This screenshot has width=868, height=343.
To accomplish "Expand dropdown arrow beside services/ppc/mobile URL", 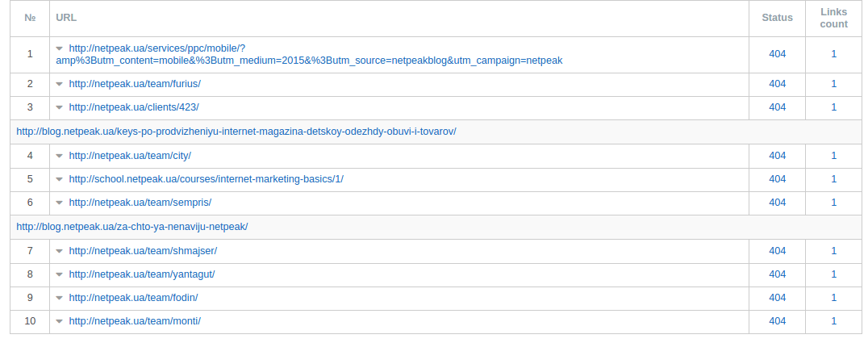I will tap(59, 48).
